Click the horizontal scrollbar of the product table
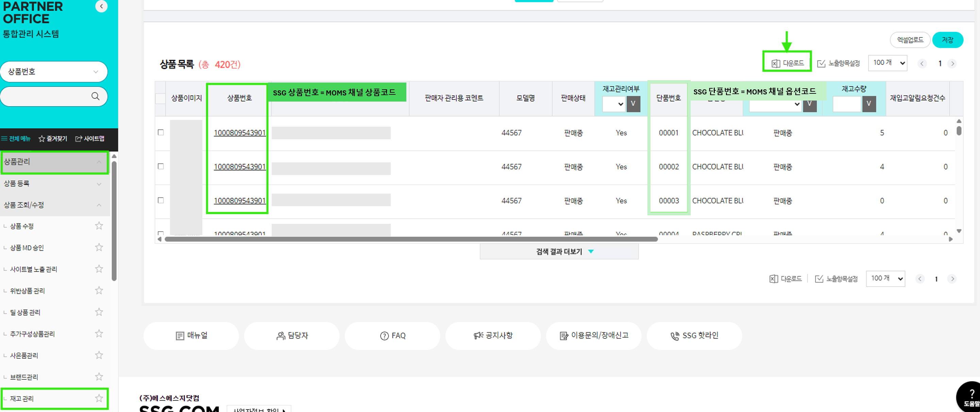The image size is (980, 412). click(411, 239)
